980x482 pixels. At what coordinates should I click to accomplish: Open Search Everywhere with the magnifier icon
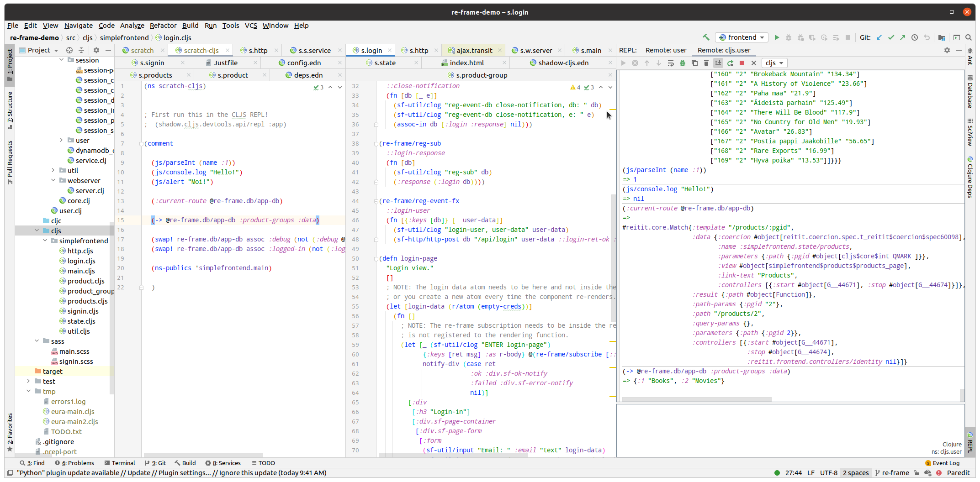point(969,37)
